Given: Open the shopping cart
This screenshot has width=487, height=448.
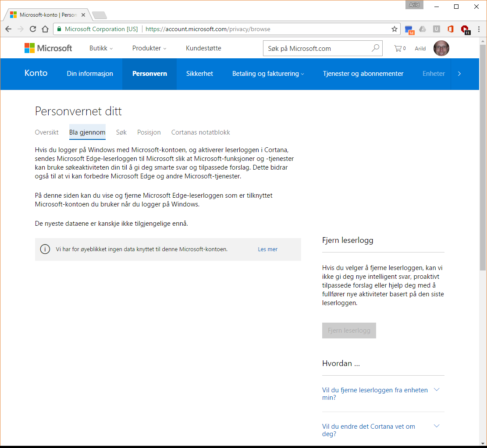Looking at the screenshot, I should point(398,48).
